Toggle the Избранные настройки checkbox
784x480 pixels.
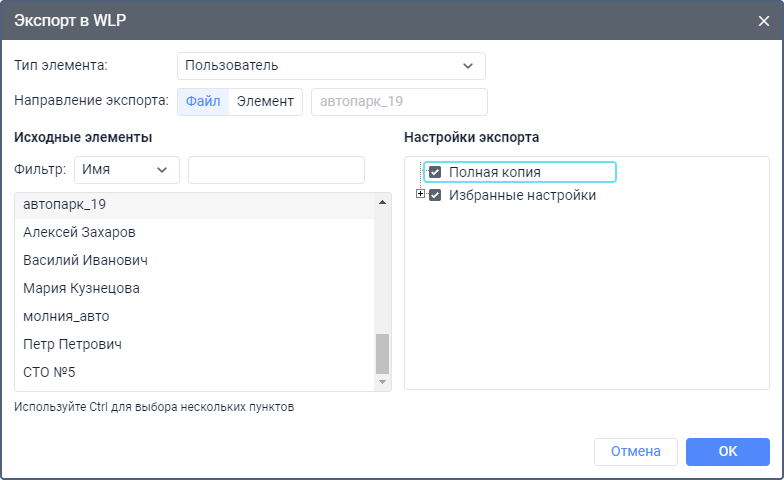435,195
